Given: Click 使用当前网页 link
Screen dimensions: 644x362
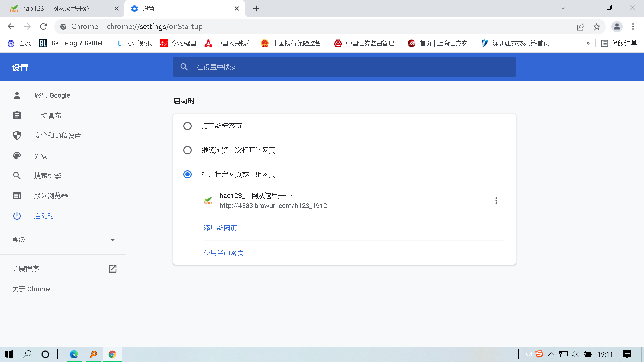Looking at the screenshot, I should (224, 253).
